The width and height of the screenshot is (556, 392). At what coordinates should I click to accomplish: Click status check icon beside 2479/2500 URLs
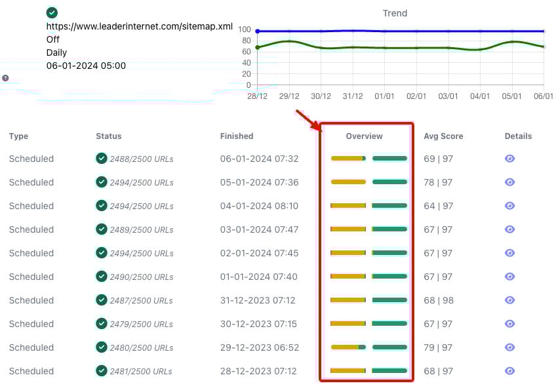coord(102,323)
